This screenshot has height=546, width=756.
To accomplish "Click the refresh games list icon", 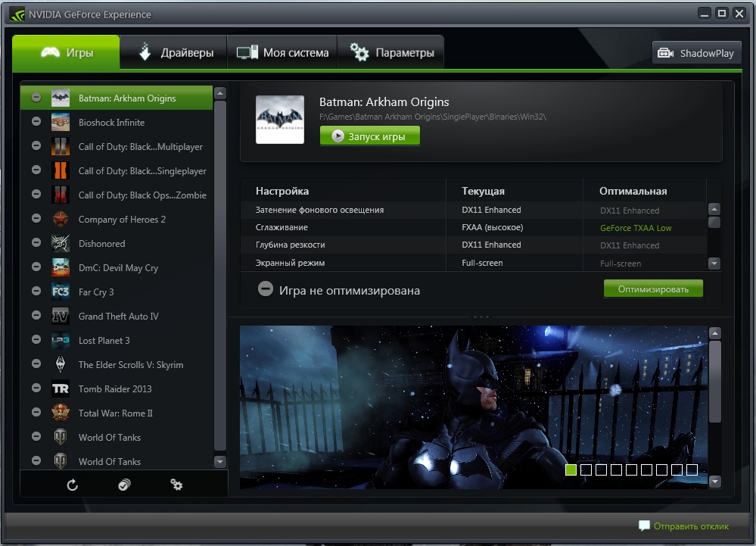I will (x=73, y=485).
